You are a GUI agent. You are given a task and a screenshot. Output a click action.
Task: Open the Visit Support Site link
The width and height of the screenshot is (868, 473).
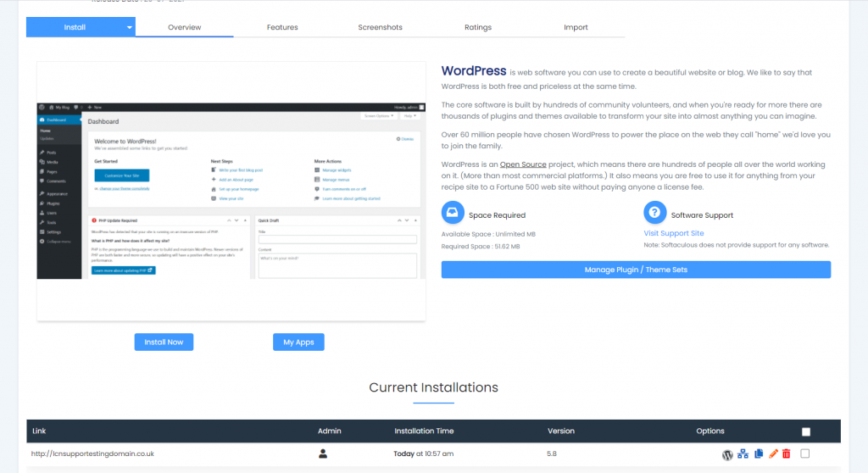click(x=674, y=233)
